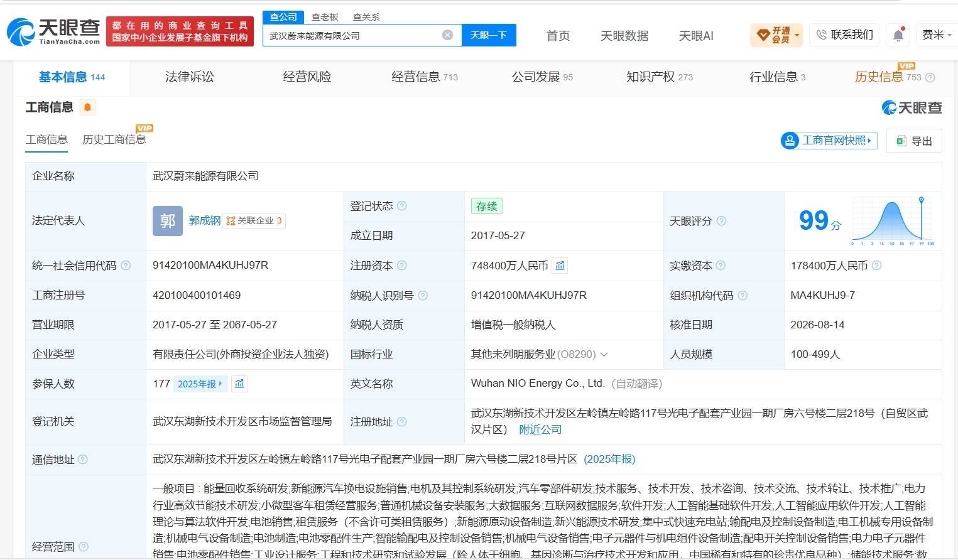The image size is (958, 560).
Task: Click help icon next to 通信地址
Action: (83, 460)
